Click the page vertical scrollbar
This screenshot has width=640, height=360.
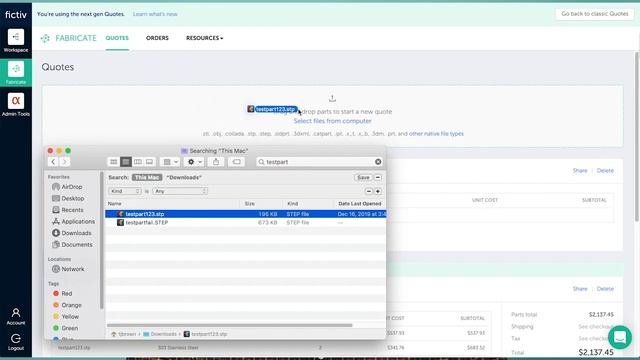pyautogui.click(x=637, y=137)
